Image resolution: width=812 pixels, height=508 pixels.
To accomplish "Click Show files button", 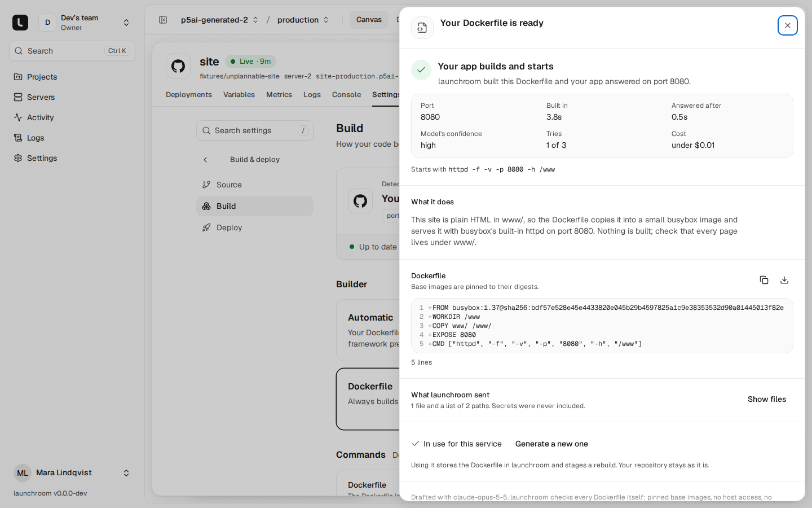I will 767,399.
